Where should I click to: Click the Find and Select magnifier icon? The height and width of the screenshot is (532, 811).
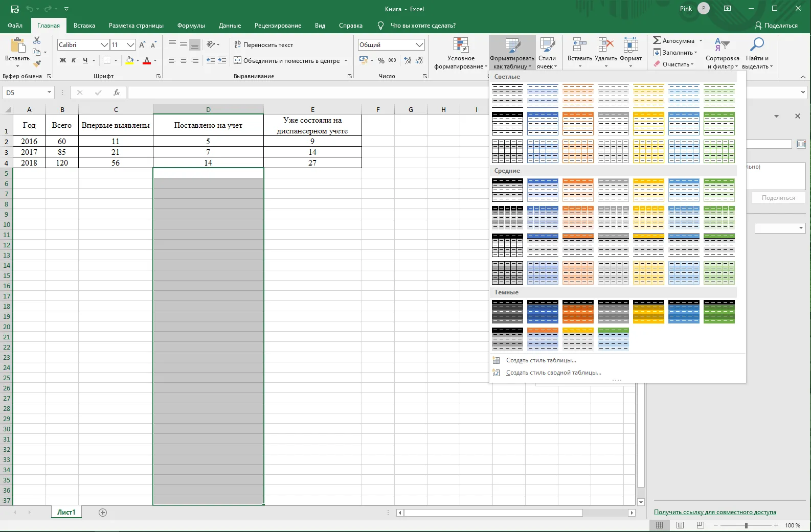pos(757,45)
